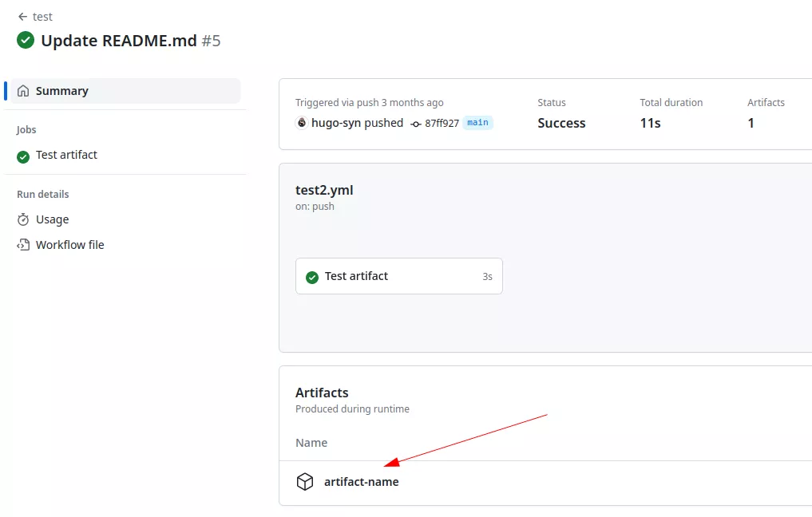Screen dimensions: 812x517
Task: Click the sidebar Test artifact status icon
Action: click(x=23, y=156)
